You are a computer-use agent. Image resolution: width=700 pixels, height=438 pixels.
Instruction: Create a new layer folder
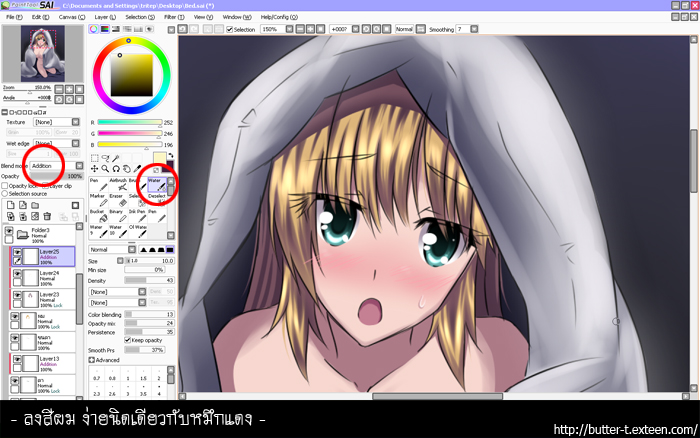tap(35, 205)
